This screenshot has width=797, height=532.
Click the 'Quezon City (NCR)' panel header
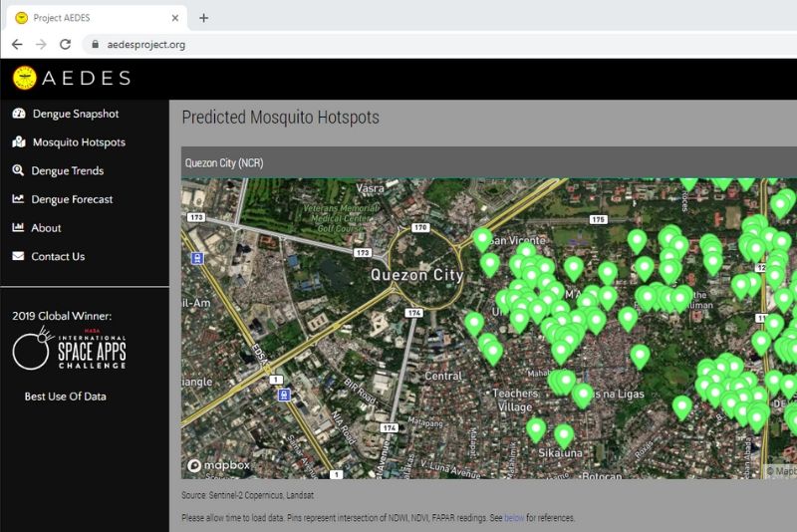click(489, 163)
